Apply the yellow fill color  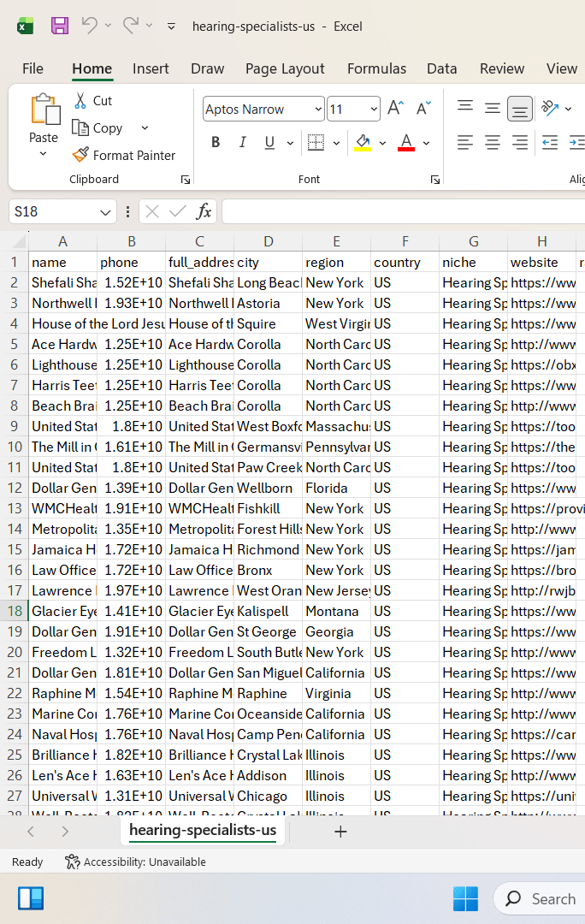click(363, 143)
